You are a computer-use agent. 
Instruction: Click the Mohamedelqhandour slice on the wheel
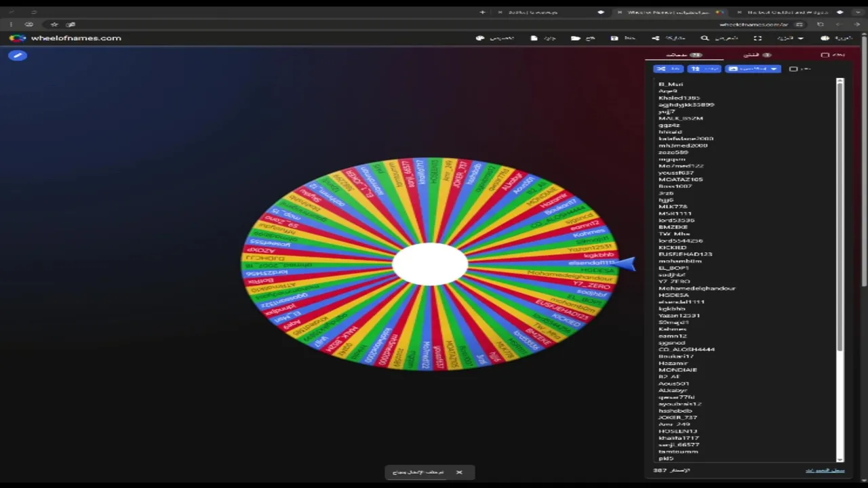click(570, 277)
